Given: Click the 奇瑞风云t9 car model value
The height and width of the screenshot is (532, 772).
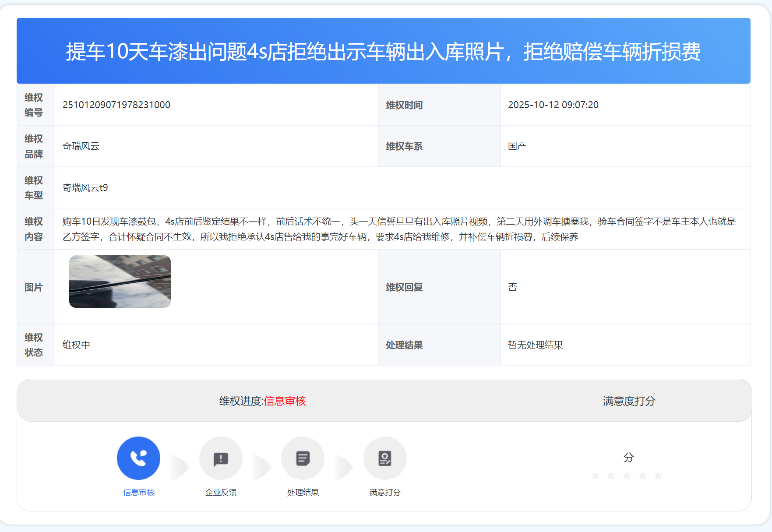Looking at the screenshot, I should [85, 188].
